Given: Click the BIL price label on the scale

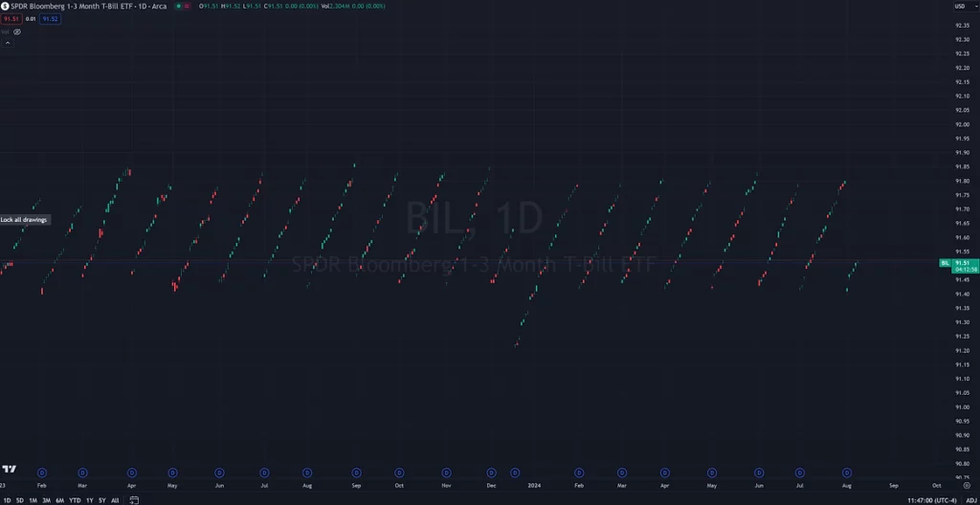Looking at the screenshot, I should pyautogui.click(x=945, y=263).
